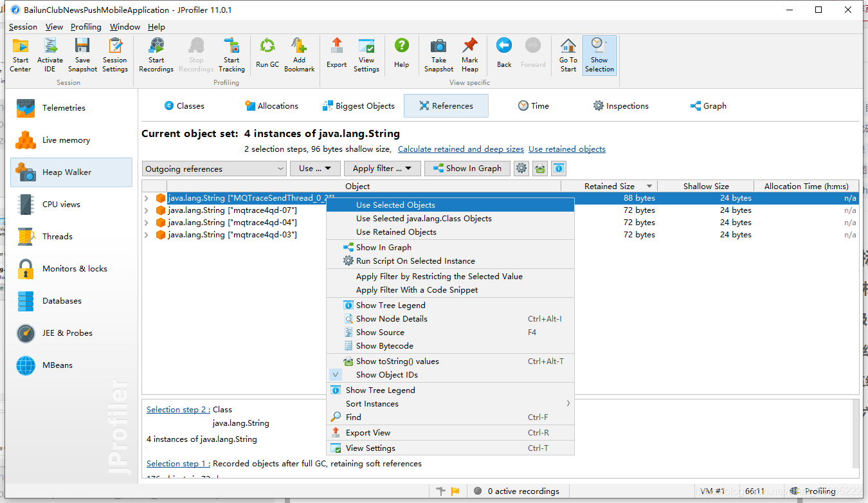Open Threads in the sidebar

click(x=71, y=236)
